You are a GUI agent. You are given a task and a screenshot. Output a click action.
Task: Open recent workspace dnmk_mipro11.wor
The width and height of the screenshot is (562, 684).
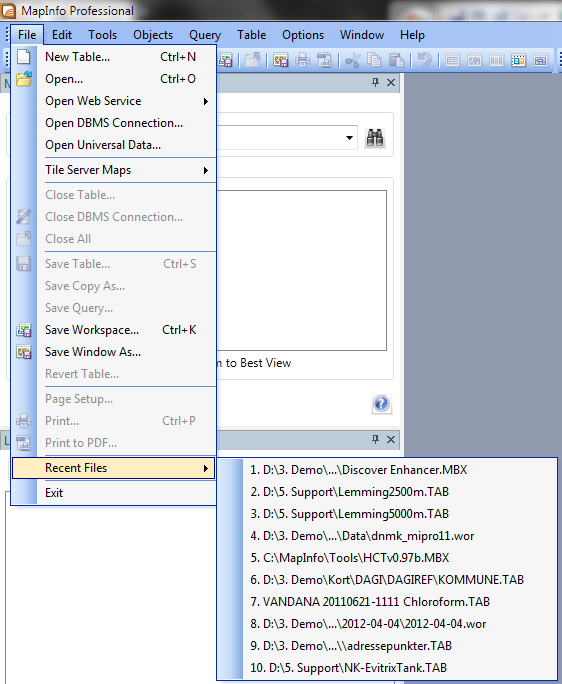362,536
